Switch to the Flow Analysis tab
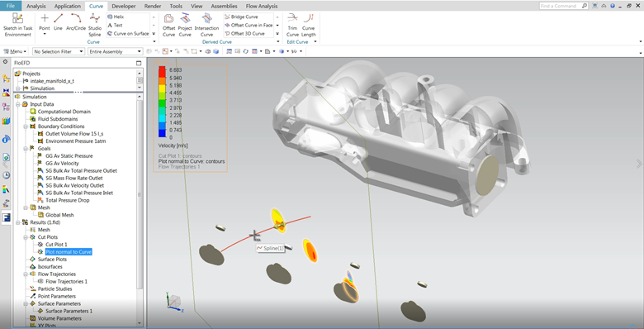The width and height of the screenshot is (644, 329). (262, 6)
